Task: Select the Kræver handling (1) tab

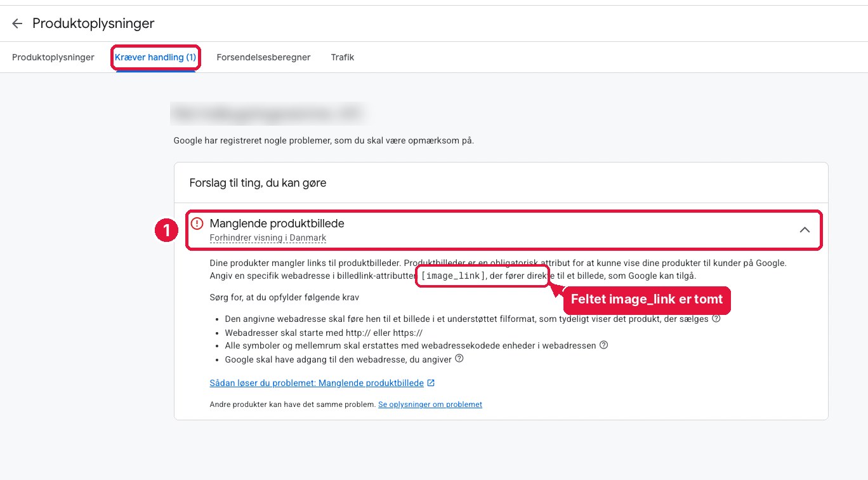Action: pyautogui.click(x=155, y=57)
